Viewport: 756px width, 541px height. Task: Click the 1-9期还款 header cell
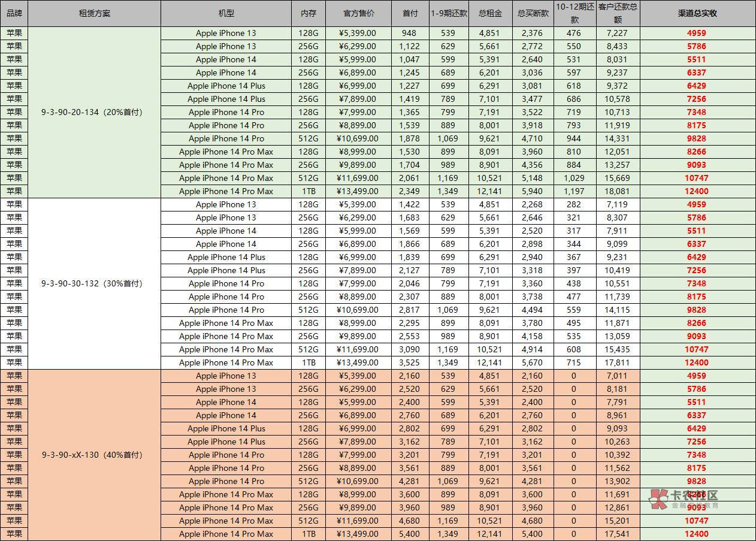pyautogui.click(x=448, y=13)
